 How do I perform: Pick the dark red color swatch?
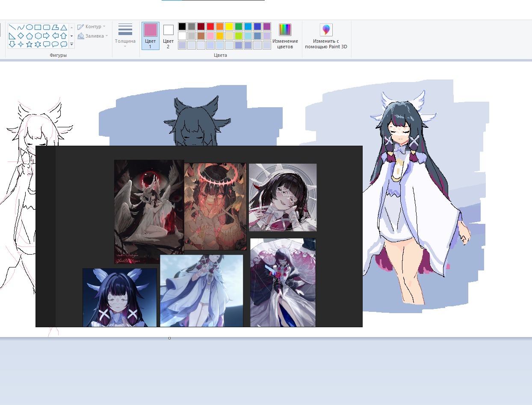[201, 26]
